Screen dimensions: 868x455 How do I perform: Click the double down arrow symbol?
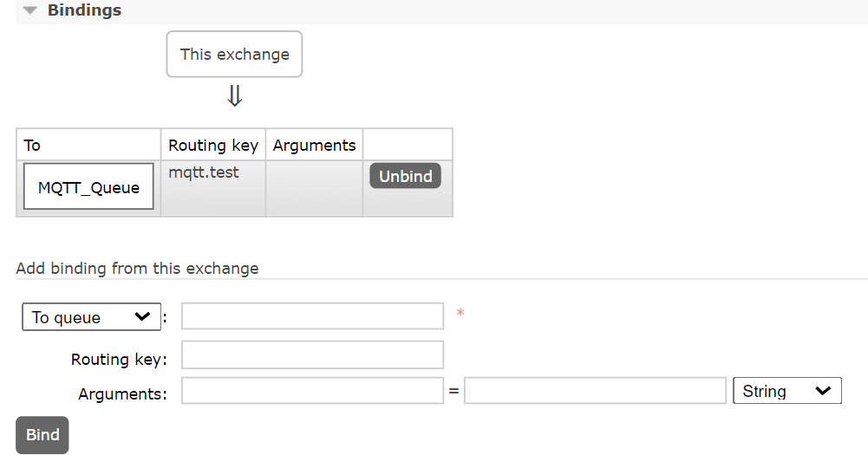tap(235, 95)
